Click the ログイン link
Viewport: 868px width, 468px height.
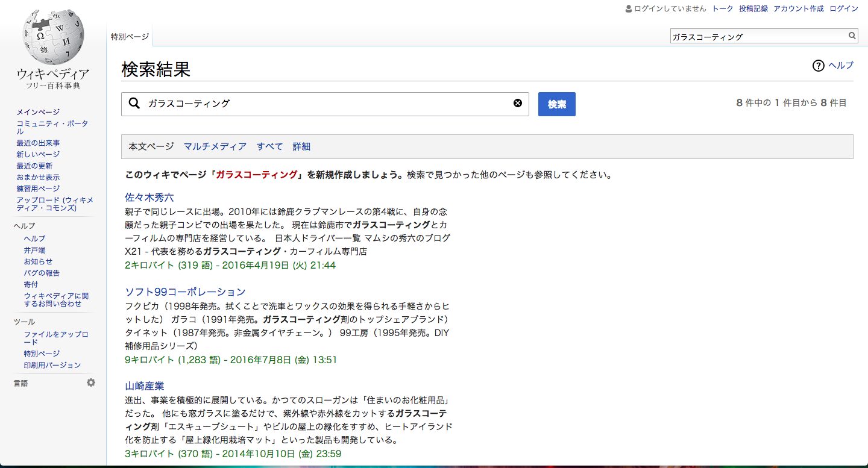[x=844, y=8]
